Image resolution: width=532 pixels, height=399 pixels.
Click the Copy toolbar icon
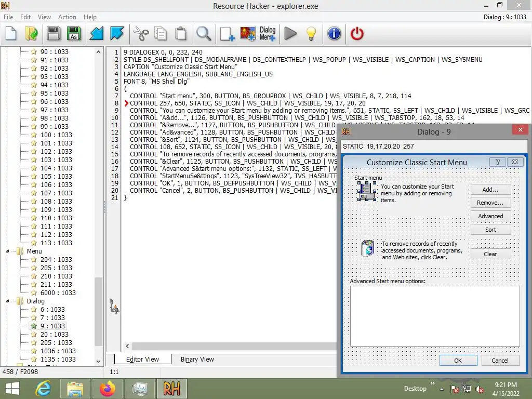coord(161,34)
